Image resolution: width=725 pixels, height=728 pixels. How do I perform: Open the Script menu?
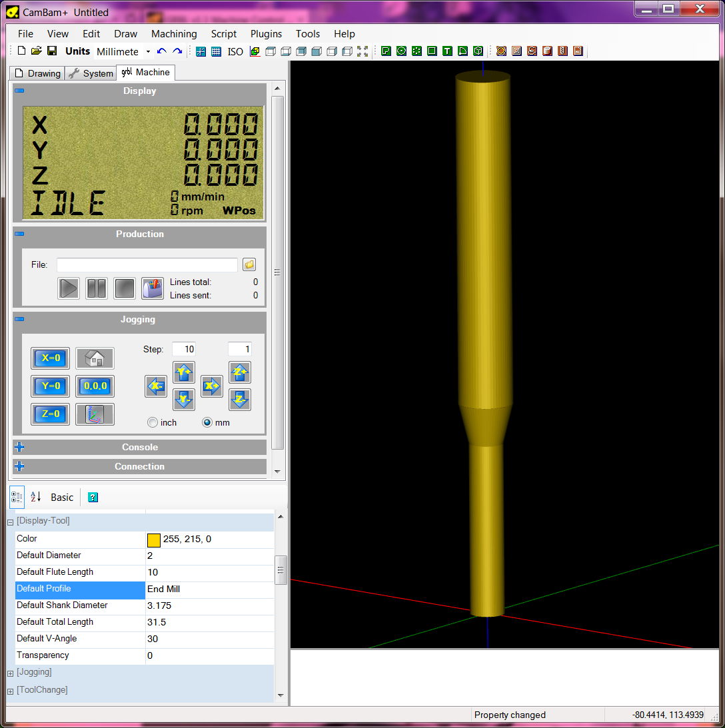(224, 34)
